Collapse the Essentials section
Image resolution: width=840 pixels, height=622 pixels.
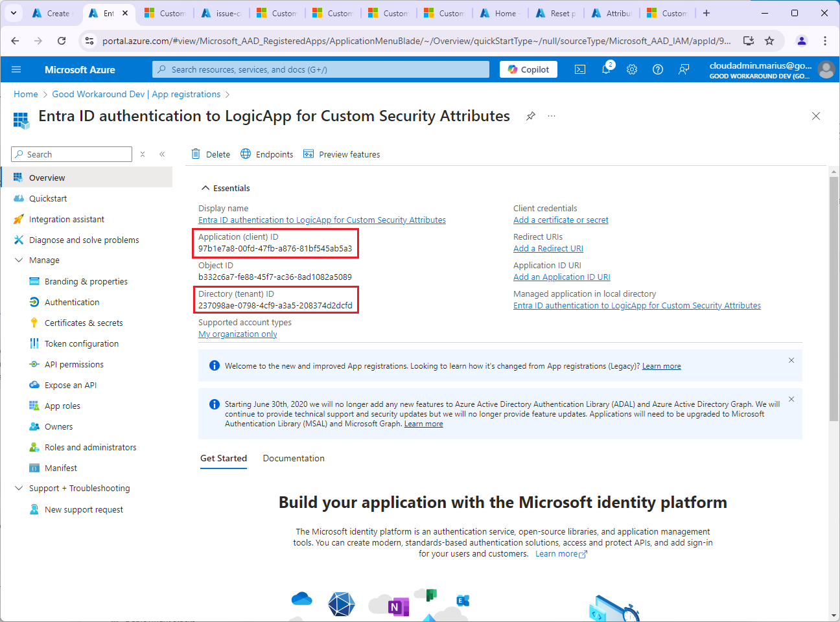pyautogui.click(x=205, y=188)
